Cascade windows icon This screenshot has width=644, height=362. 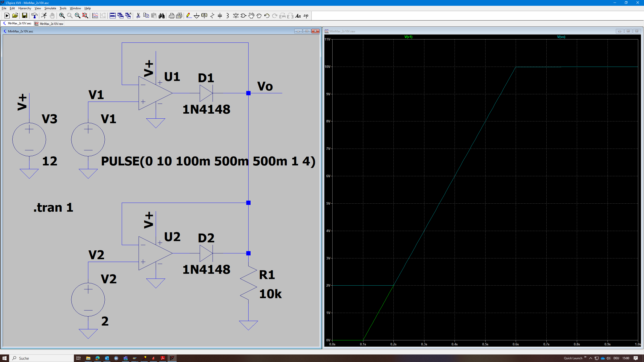[120, 16]
